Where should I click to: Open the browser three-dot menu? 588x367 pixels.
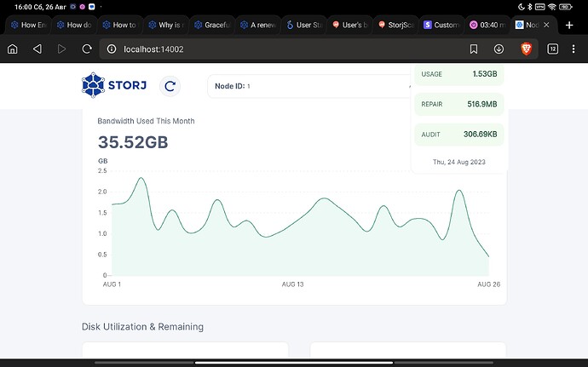point(575,49)
